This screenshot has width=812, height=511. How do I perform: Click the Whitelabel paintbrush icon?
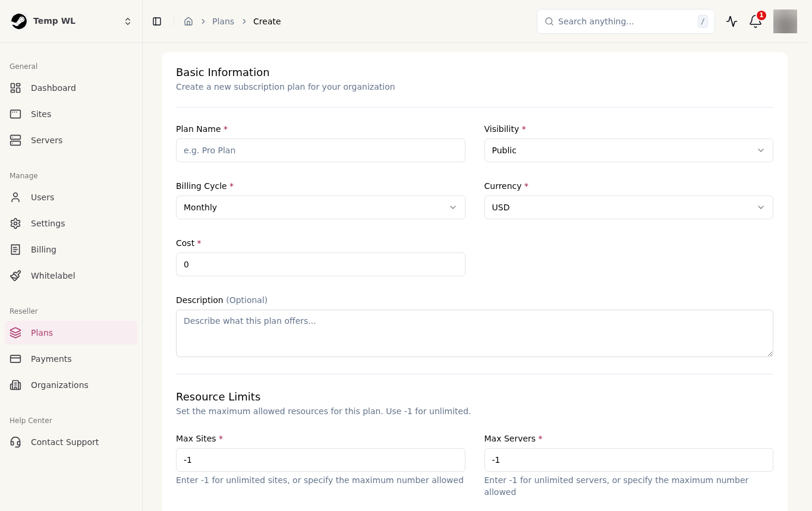pos(15,276)
